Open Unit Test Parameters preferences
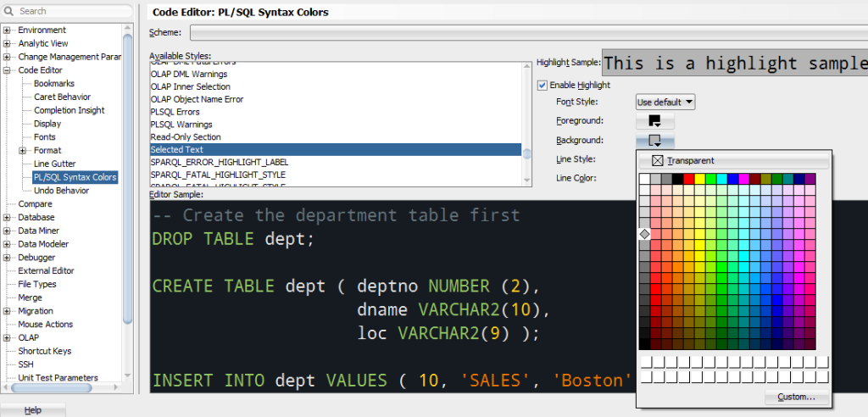The image size is (868, 417). [58, 378]
